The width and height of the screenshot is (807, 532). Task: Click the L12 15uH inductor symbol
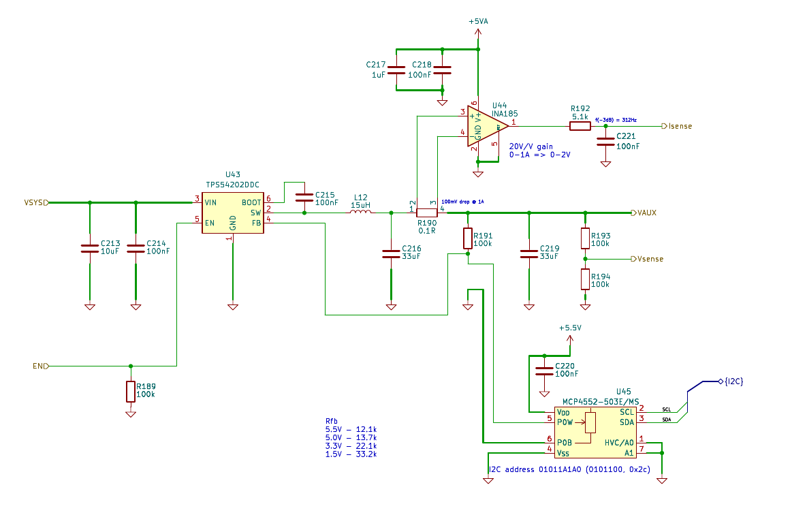360,212
